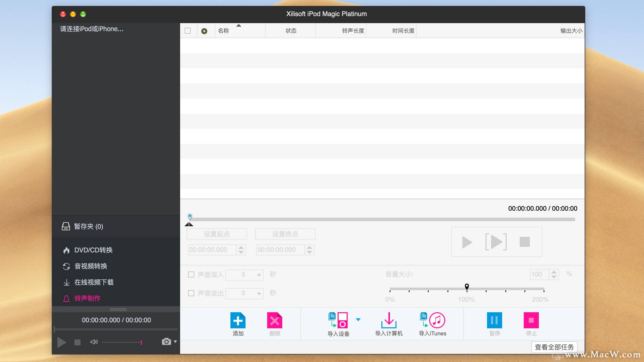Decrement the end time stepper down arrow
The height and width of the screenshot is (362, 644).
pyautogui.click(x=309, y=252)
